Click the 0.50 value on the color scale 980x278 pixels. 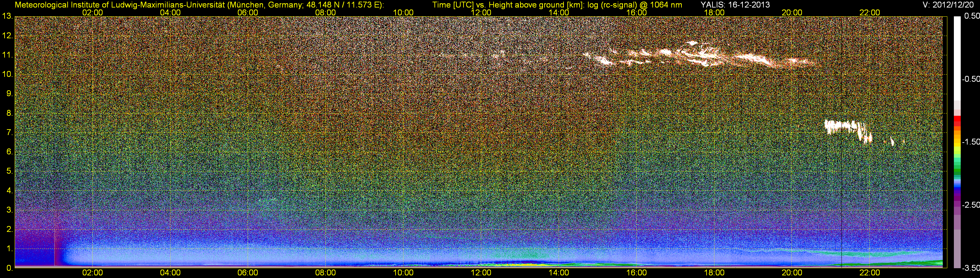(x=972, y=16)
